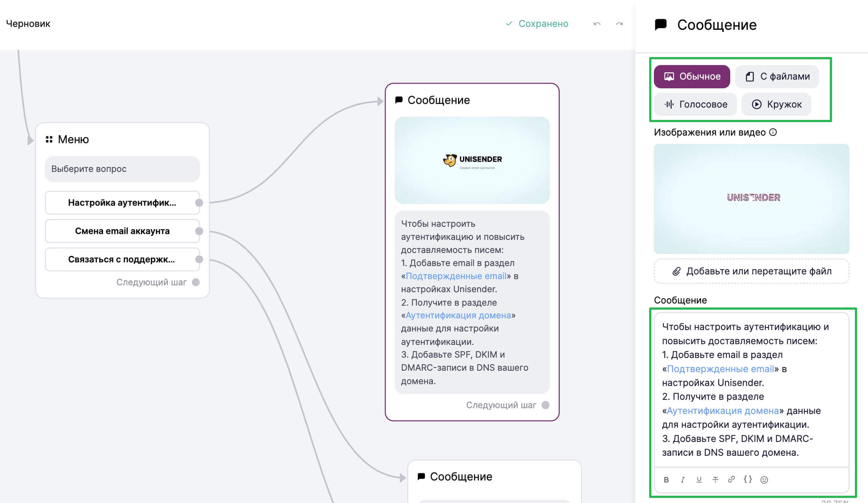Screen dimensions: 868x503
Task: Click the speech bubble icon in panel header
Action: (661, 25)
